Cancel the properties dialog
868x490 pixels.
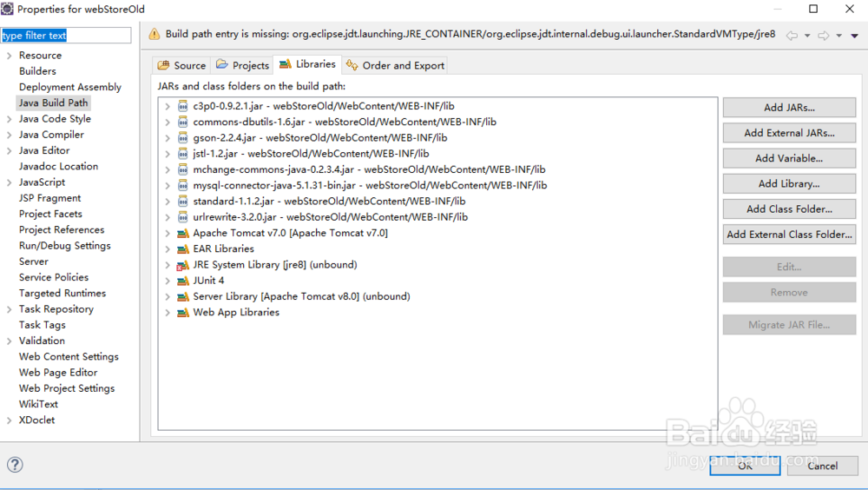click(823, 466)
